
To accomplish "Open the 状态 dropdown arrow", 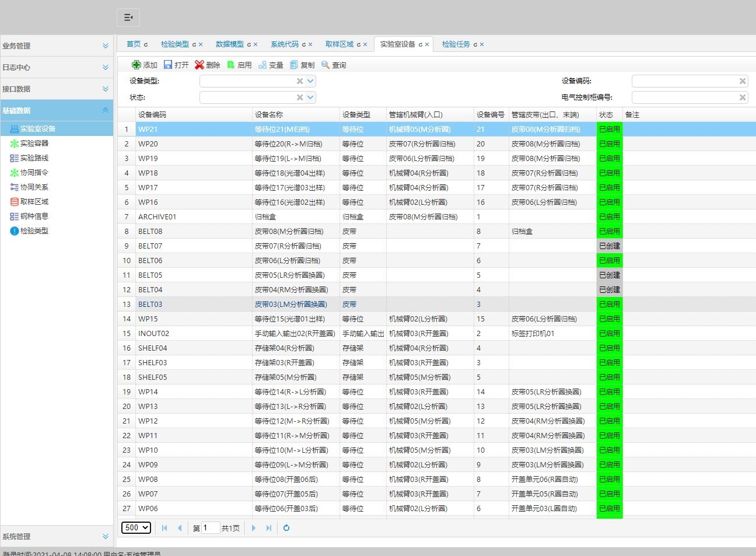I will coord(310,97).
